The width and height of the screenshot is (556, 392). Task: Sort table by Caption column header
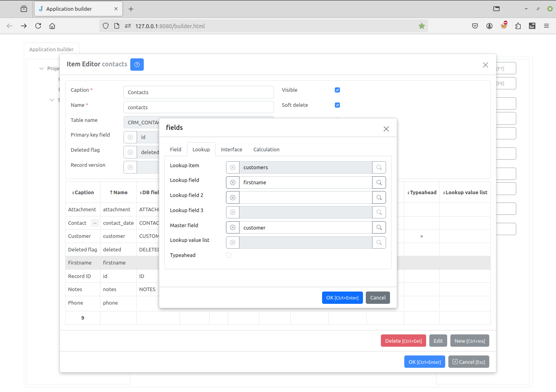tap(83, 193)
